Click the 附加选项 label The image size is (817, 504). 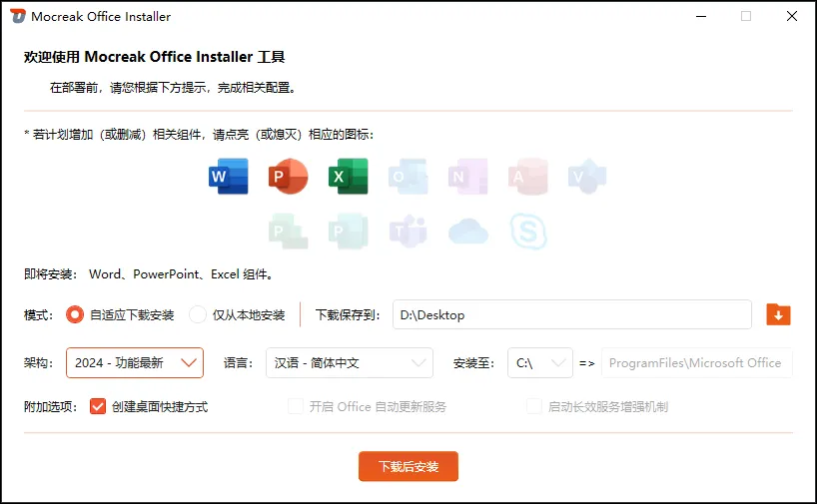(x=51, y=406)
